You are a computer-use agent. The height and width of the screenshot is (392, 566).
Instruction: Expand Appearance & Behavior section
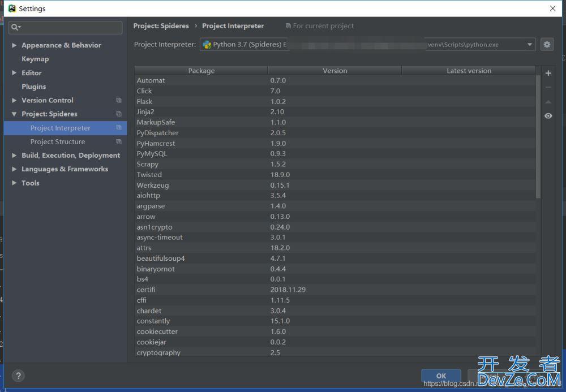point(14,45)
